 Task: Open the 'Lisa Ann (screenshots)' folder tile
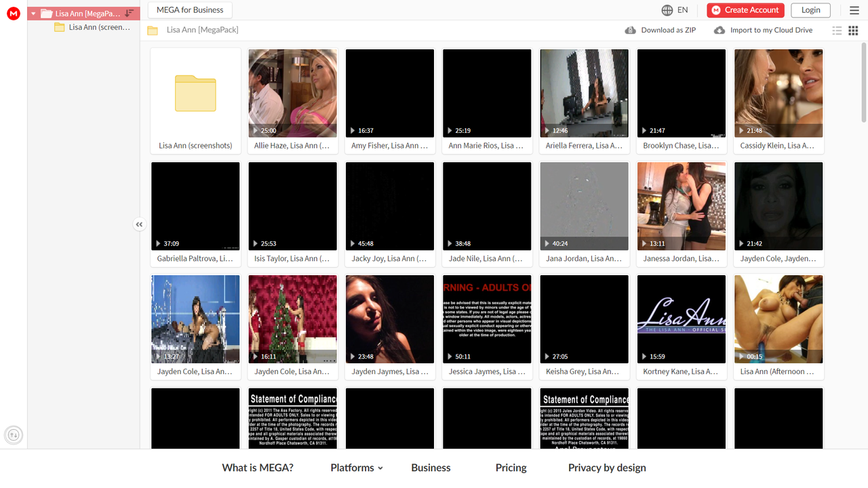click(195, 101)
